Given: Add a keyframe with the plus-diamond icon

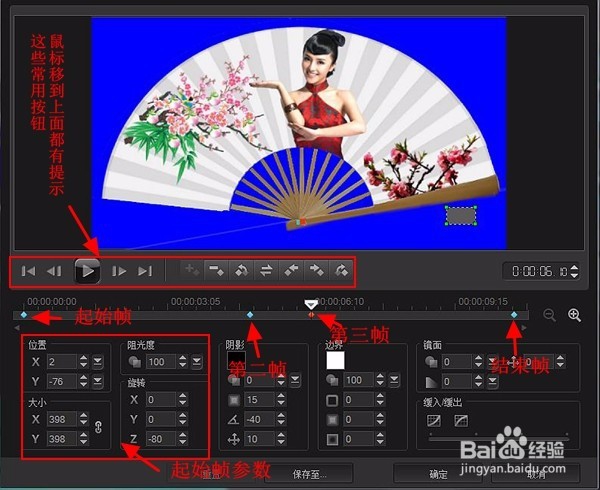Looking at the screenshot, I should (192, 270).
